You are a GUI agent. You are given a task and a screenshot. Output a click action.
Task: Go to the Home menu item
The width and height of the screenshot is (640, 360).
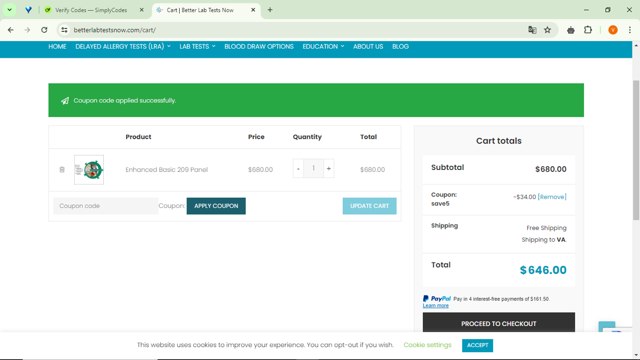pyautogui.click(x=57, y=47)
